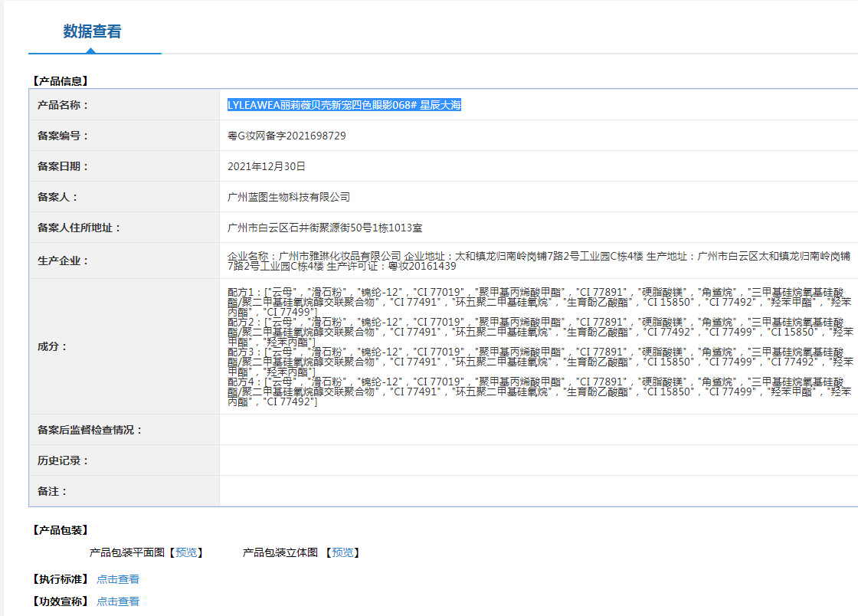Open 功效宣称 点击查看 link

click(x=118, y=601)
